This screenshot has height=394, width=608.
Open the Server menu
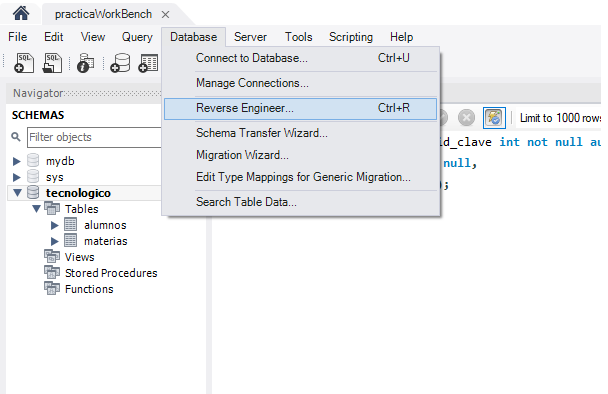point(250,37)
